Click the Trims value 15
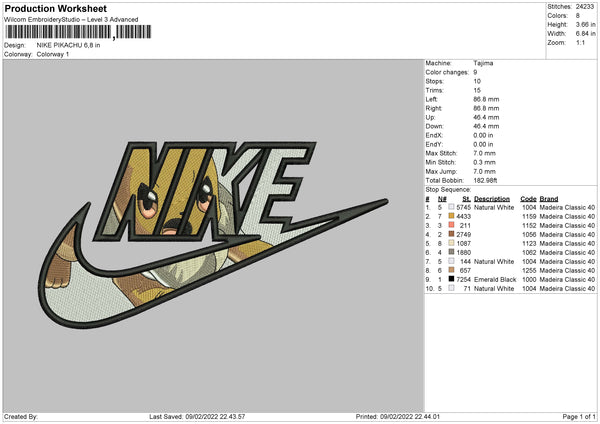The width and height of the screenshot is (600, 424). [477, 90]
